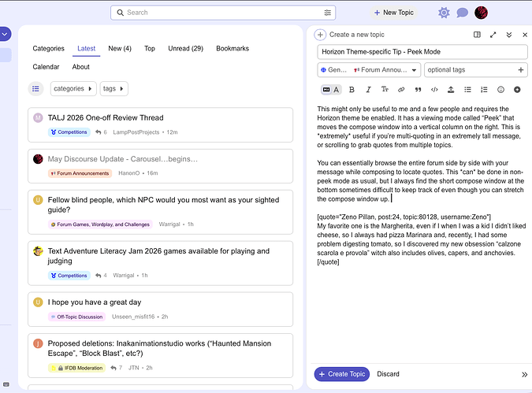Open chat bubble icon in header

point(462,13)
